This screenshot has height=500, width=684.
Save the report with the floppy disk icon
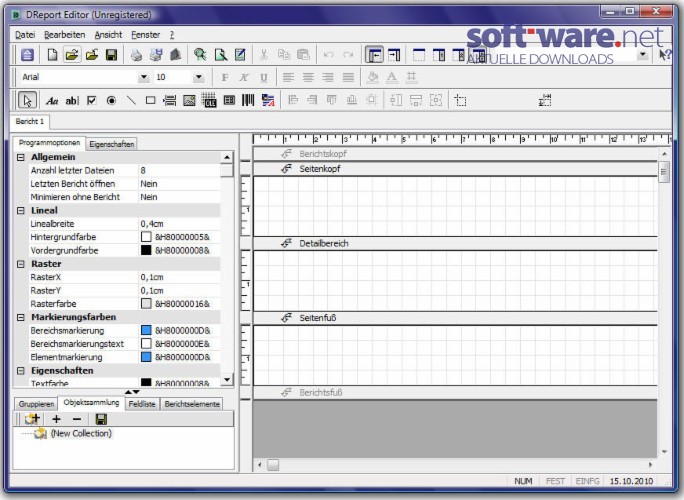[112, 55]
